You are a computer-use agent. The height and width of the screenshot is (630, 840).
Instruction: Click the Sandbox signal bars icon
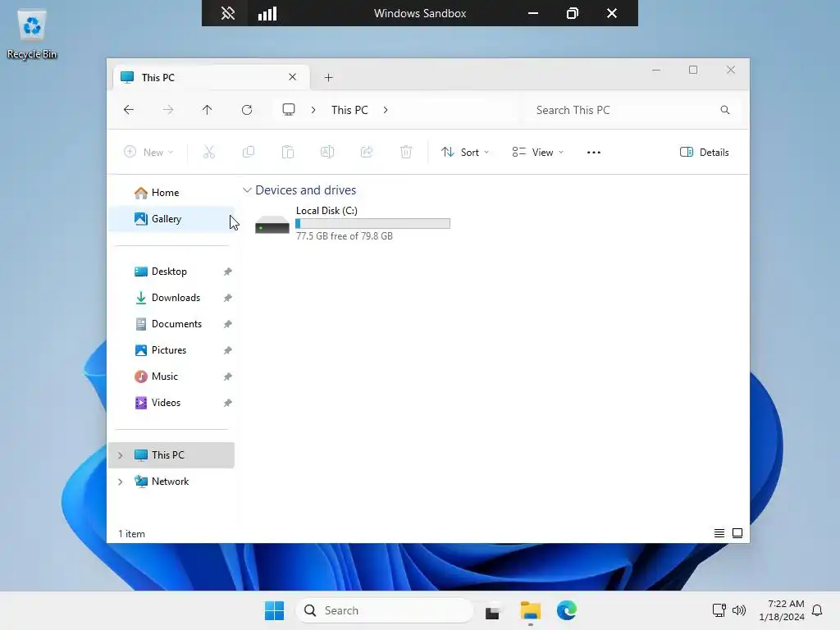click(x=267, y=13)
